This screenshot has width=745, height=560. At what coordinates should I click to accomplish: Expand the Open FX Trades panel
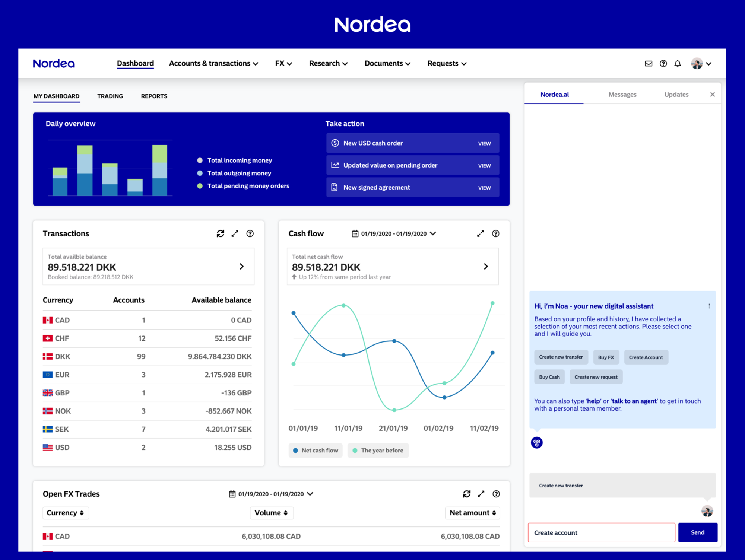[481, 494]
